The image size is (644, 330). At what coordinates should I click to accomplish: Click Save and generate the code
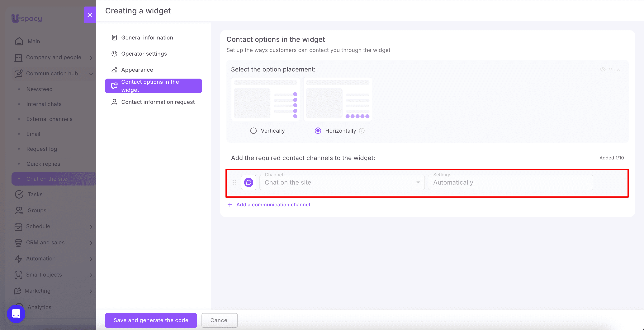(x=151, y=320)
